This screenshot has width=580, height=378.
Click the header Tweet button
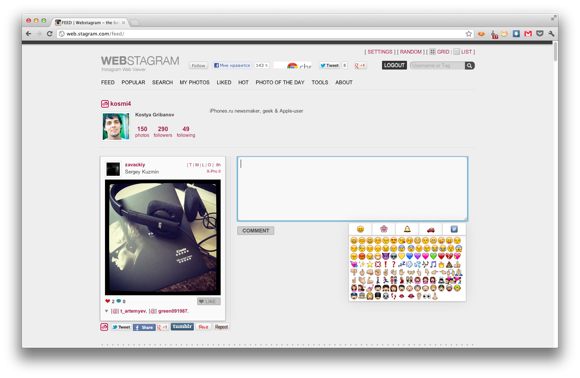tap(329, 66)
